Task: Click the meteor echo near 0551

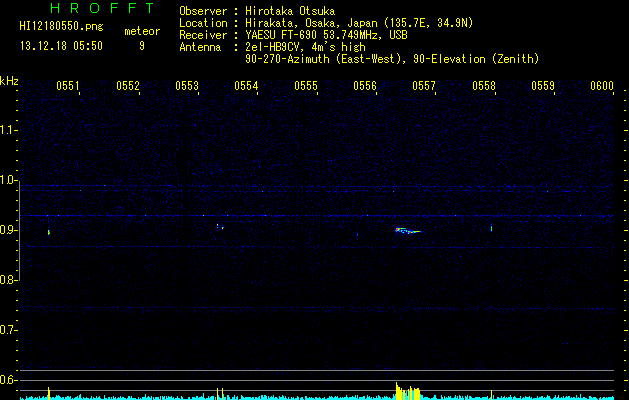Action: pos(49,232)
